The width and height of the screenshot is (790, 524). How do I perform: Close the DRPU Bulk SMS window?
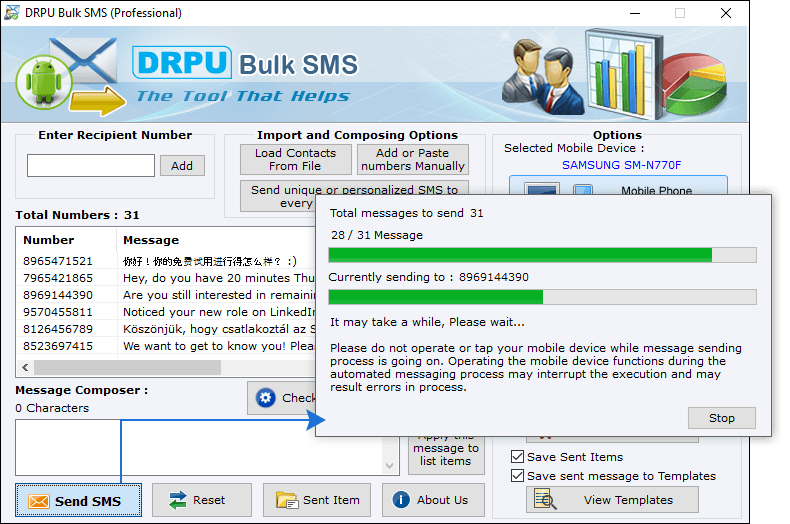tap(726, 13)
